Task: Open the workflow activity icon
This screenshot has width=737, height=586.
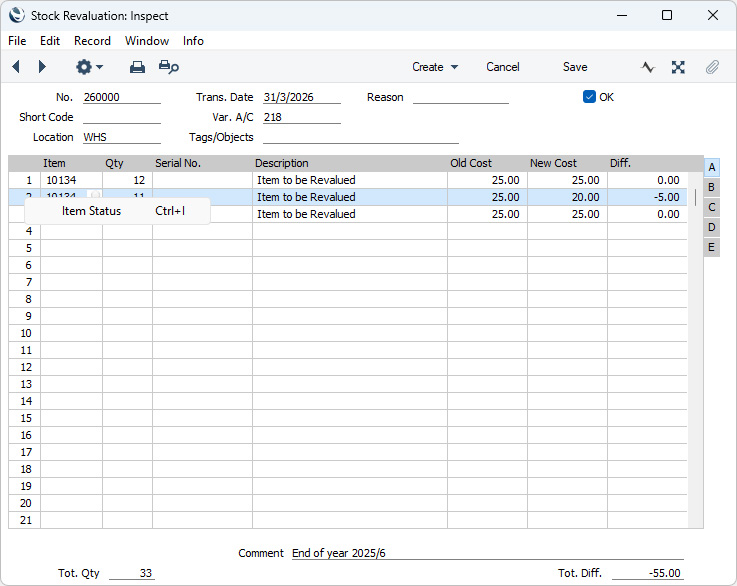Action: (x=648, y=67)
